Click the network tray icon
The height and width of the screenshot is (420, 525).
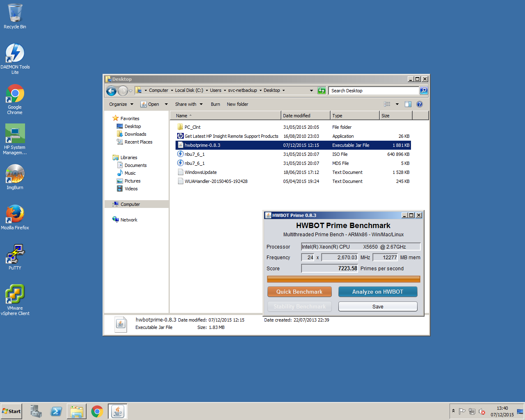pyautogui.click(x=472, y=411)
